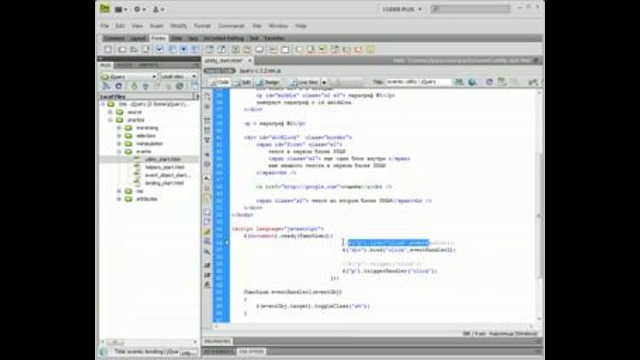Select helpers_start.html file
640x360 pixels.
[x=164, y=167]
